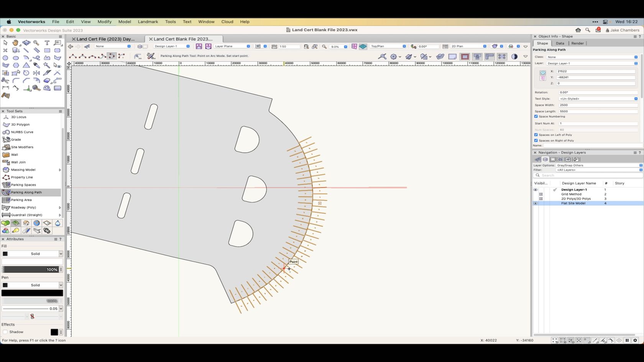Open the Text Style dropdown
Viewport: 644px width, 362px height.
click(x=635, y=98)
